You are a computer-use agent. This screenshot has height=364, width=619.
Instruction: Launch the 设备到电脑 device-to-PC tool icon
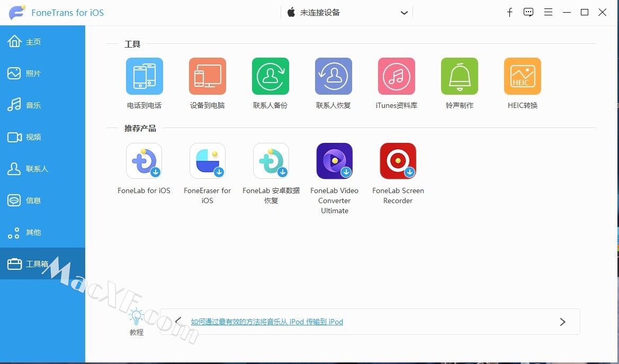[208, 76]
